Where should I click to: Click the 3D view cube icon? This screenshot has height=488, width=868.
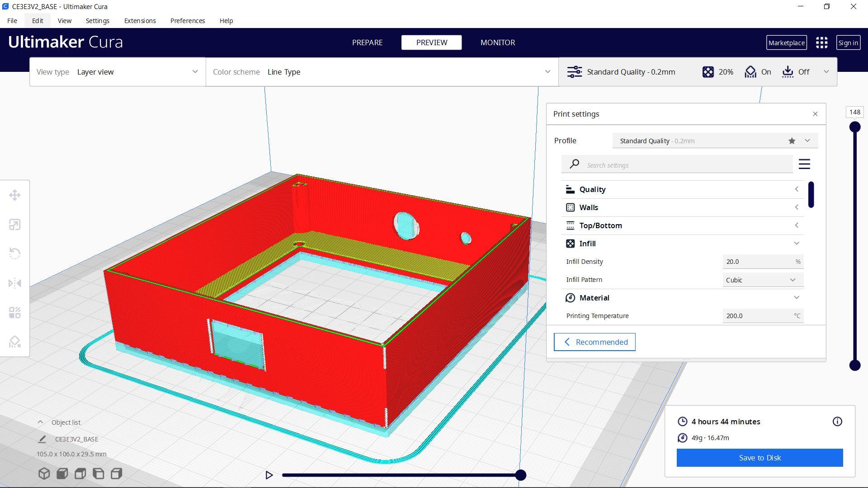[x=44, y=473]
